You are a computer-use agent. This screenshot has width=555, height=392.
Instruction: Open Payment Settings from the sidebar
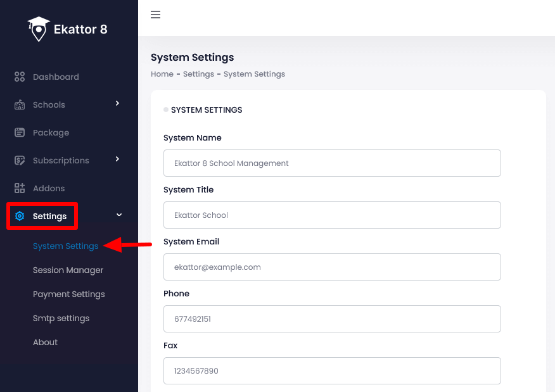[x=68, y=294]
